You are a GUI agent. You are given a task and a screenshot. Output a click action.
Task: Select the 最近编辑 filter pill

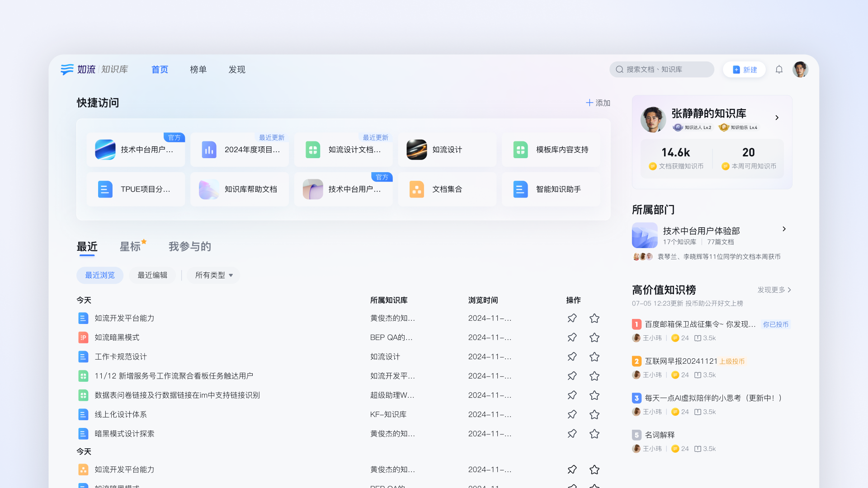click(x=152, y=275)
